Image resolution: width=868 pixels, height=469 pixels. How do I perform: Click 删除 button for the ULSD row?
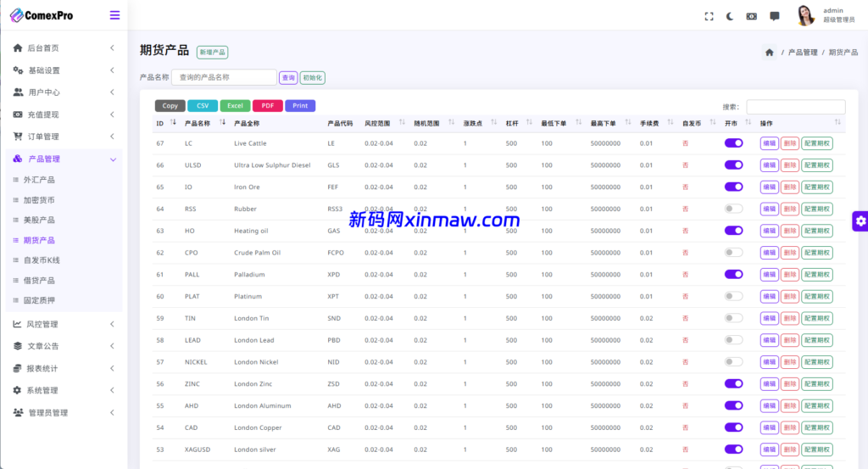coord(789,165)
